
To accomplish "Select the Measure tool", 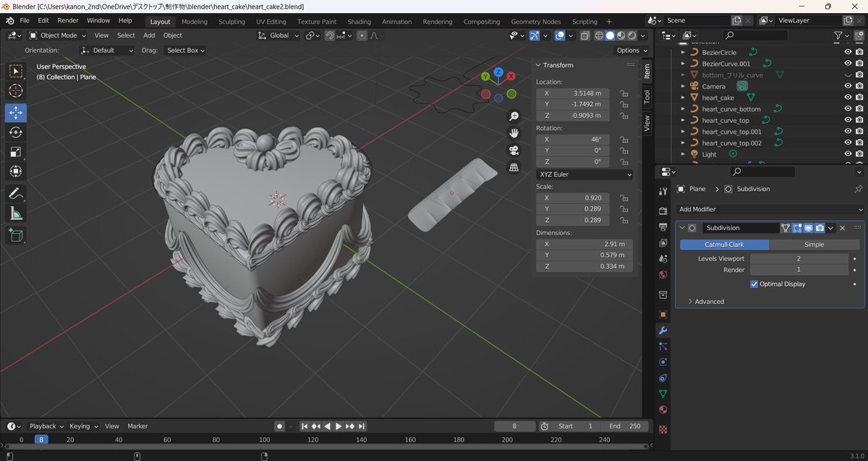I will [16, 213].
